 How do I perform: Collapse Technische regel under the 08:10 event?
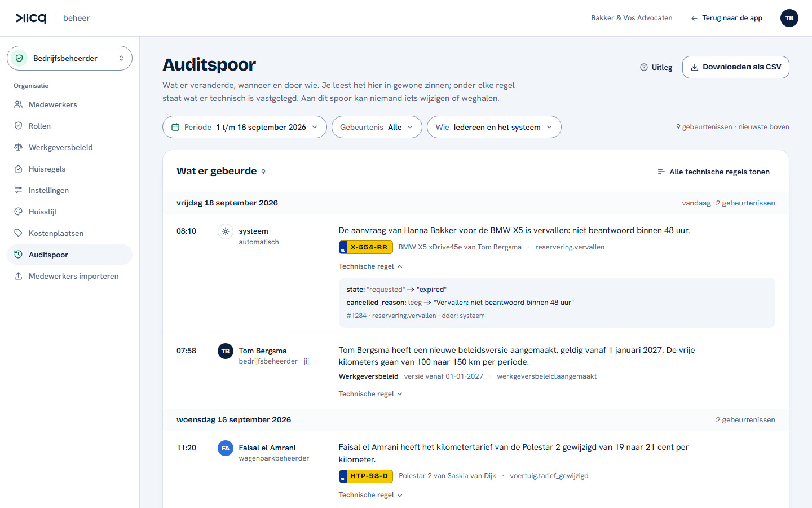(x=370, y=266)
